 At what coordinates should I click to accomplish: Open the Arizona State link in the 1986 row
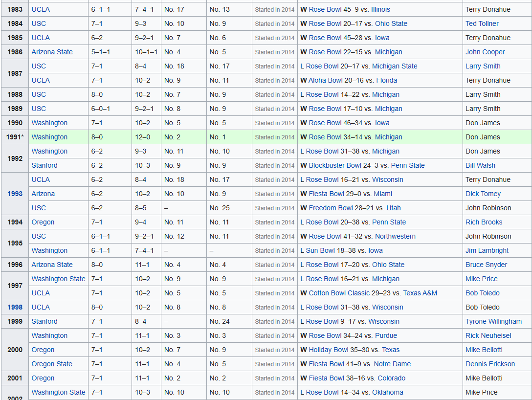[52, 52]
